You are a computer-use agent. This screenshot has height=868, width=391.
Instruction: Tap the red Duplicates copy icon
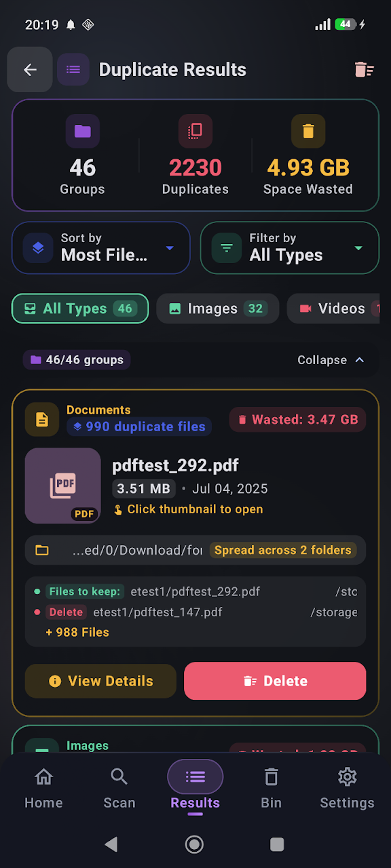195,131
